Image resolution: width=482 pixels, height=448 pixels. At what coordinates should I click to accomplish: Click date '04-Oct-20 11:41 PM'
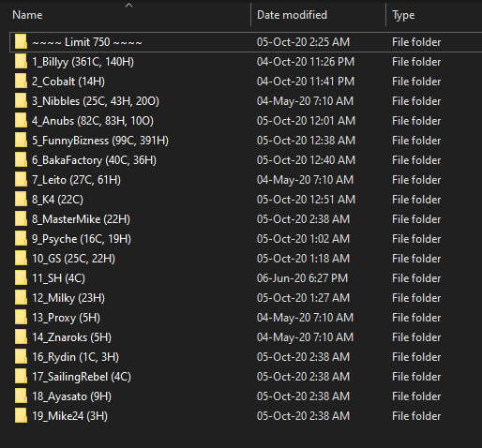tap(306, 82)
